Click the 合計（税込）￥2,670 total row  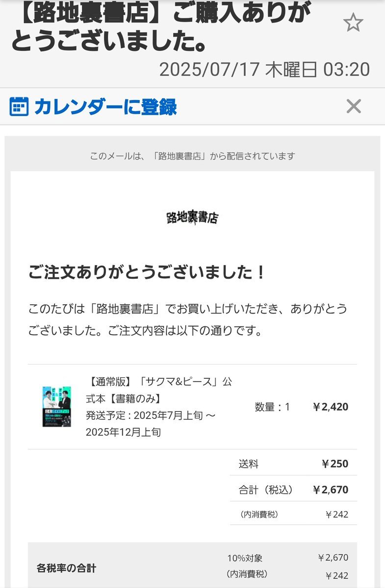click(293, 489)
